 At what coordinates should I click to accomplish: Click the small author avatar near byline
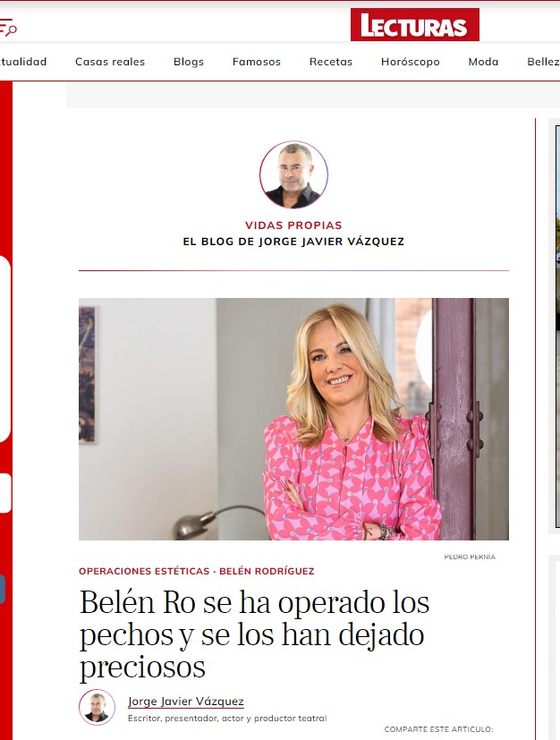(x=97, y=707)
